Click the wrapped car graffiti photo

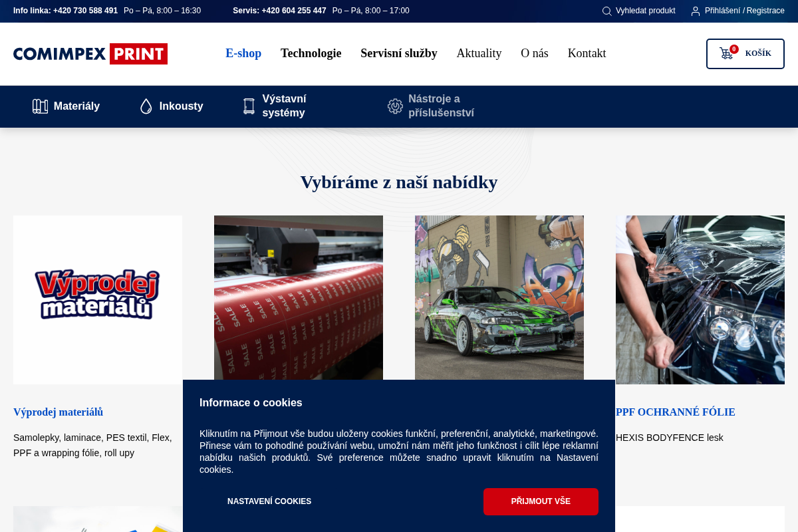(499, 298)
